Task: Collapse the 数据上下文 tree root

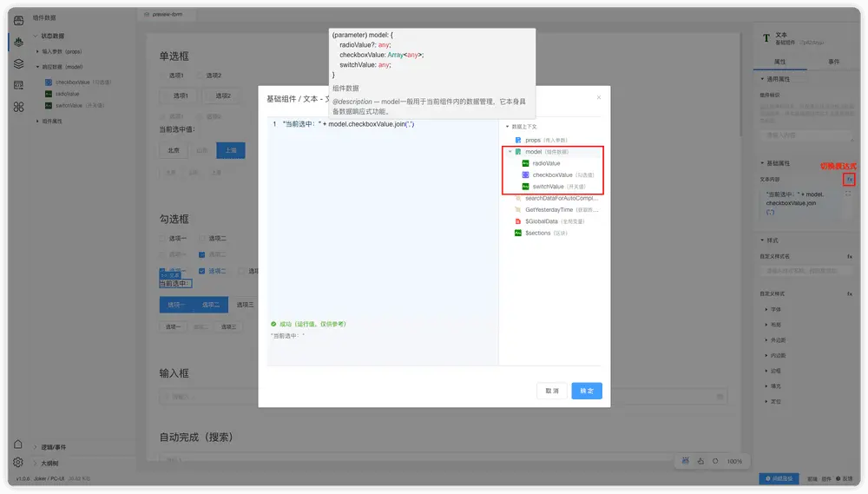Action: (x=507, y=127)
